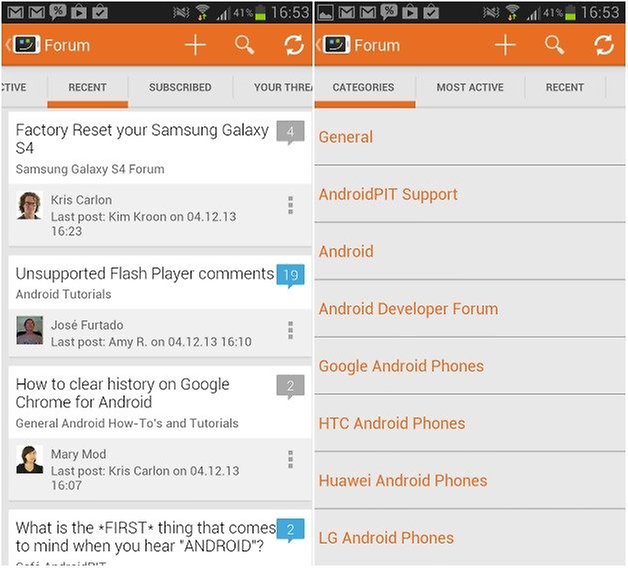Tap the Forum title in right screen
This screenshot has height=568, width=628.
click(x=377, y=45)
